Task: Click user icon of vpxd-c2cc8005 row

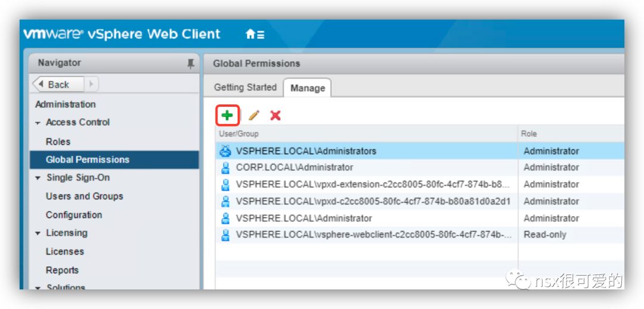Action: coord(225,202)
